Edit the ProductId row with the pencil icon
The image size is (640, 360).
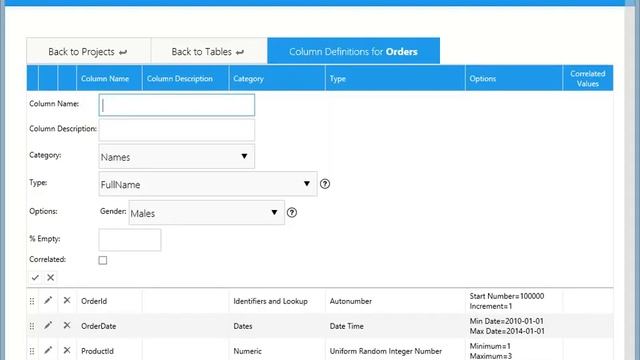(x=48, y=350)
